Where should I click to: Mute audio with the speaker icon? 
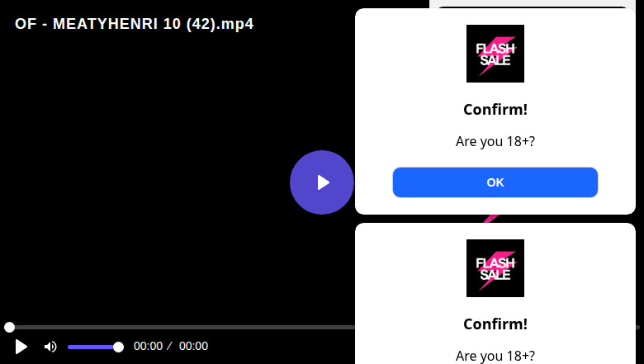pyautogui.click(x=50, y=347)
